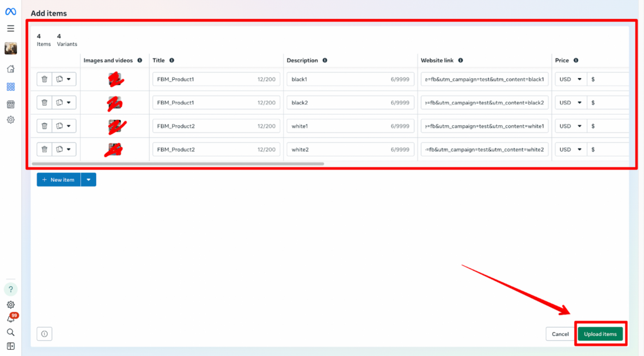Click the '4 Items' count text

click(43, 40)
